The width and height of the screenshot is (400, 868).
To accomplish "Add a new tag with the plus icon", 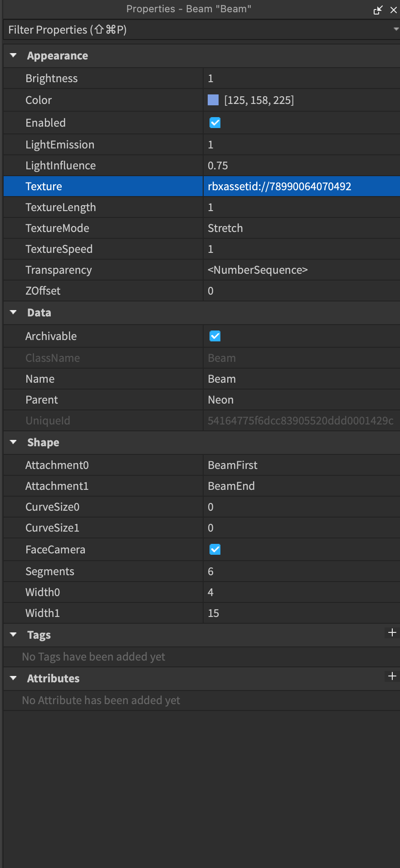I will (x=392, y=633).
